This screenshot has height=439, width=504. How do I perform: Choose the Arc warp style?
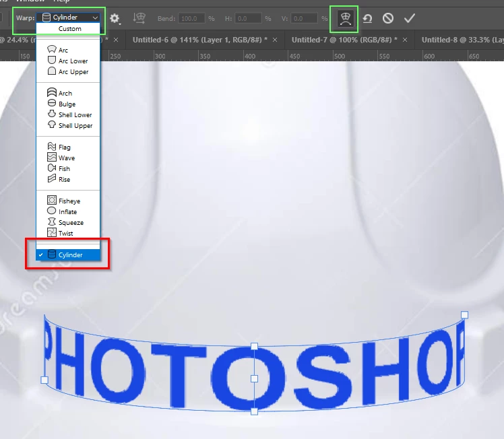[68, 50]
